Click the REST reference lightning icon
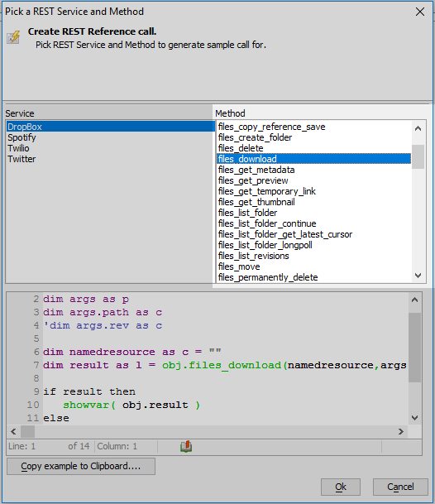 point(13,37)
